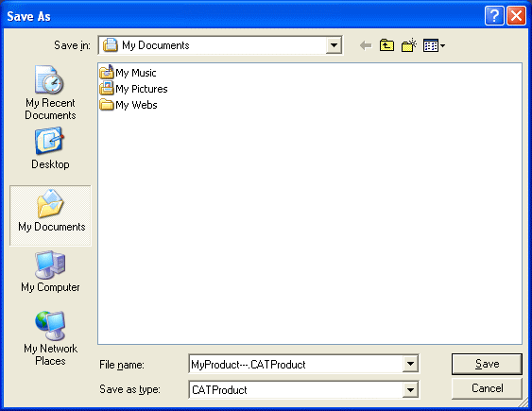Go up one folder level

386,45
